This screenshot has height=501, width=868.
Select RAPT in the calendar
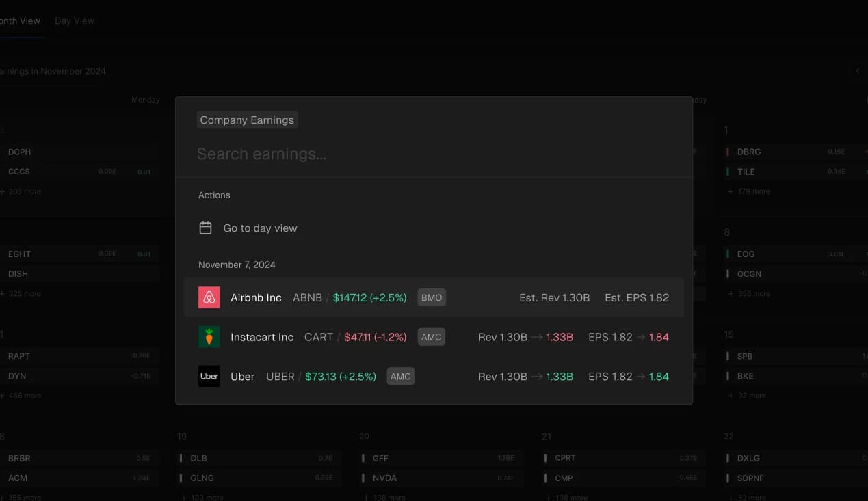pos(79,356)
